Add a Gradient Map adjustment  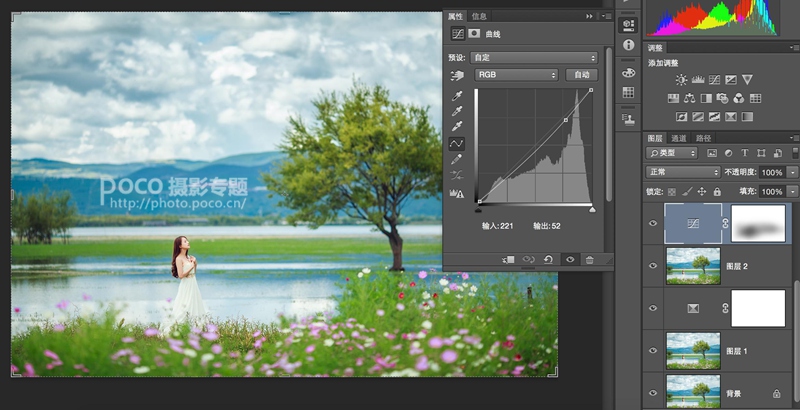click(747, 117)
